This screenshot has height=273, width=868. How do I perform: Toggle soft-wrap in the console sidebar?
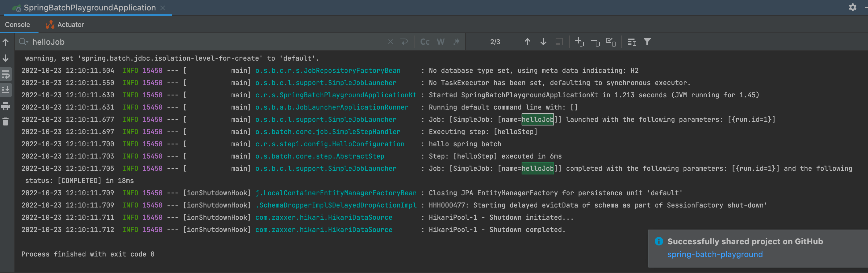[6, 74]
